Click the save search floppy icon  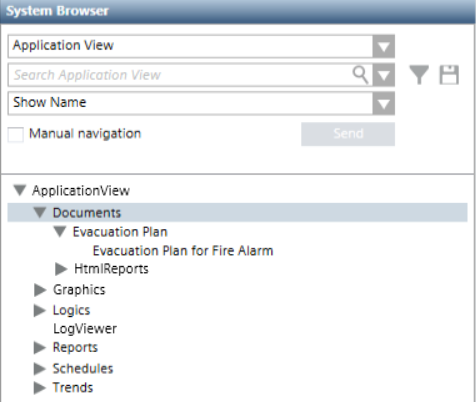pos(449,75)
